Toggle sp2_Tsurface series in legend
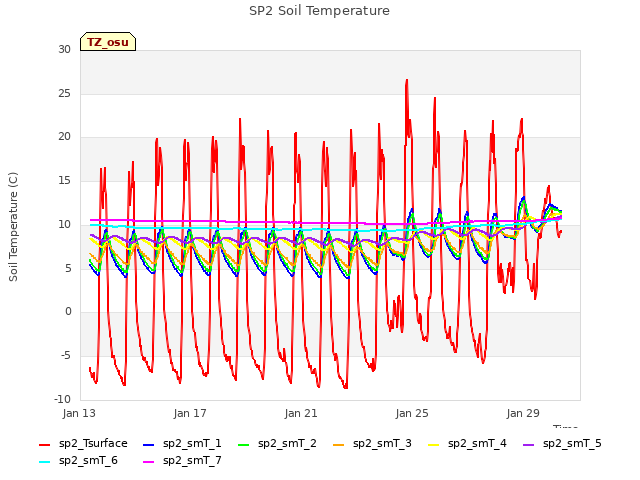The height and width of the screenshot is (480, 640). coord(83,444)
